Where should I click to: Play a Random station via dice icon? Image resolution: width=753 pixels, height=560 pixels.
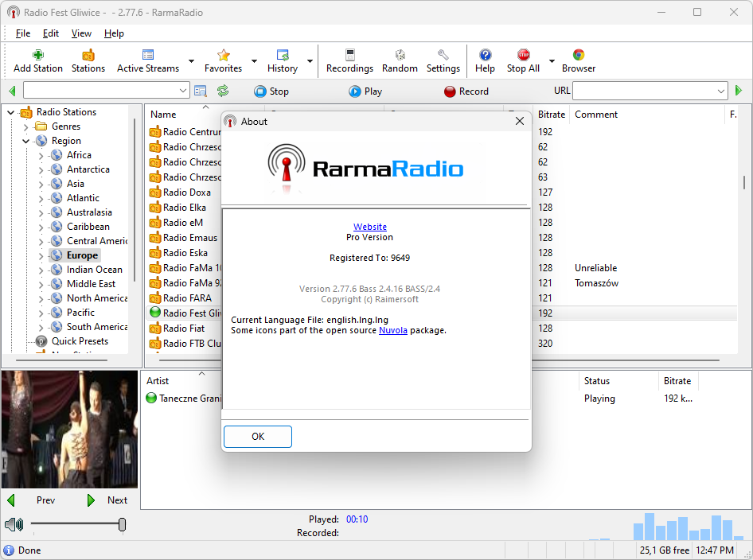pyautogui.click(x=400, y=61)
